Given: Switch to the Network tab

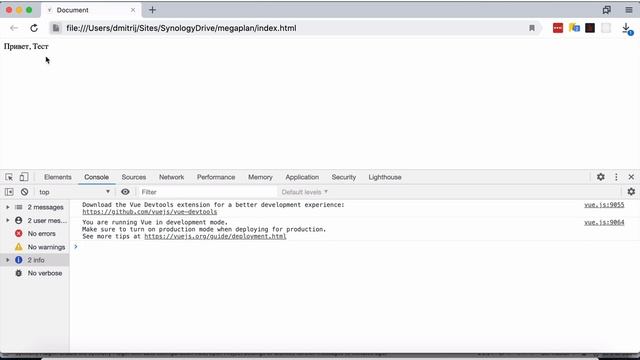Looking at the screenshot, I should point(171,177).
